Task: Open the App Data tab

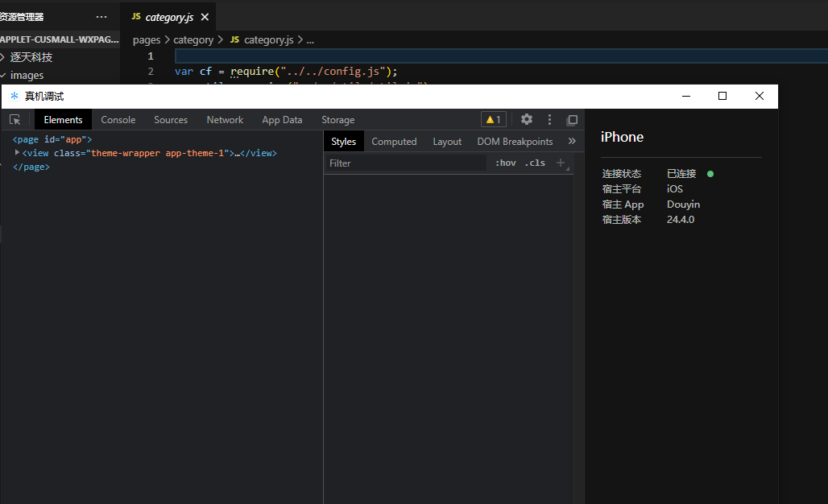Action: tap(282, 120)
